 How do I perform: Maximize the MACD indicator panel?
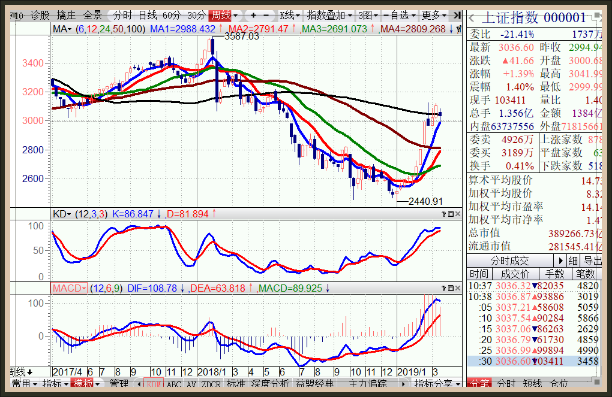[451, 288]
